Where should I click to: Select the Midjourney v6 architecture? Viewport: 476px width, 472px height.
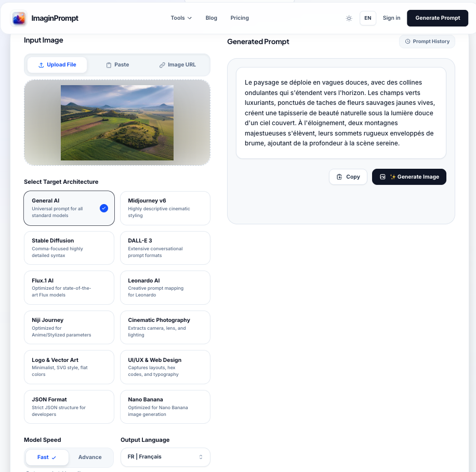click(x=165, y=208)
